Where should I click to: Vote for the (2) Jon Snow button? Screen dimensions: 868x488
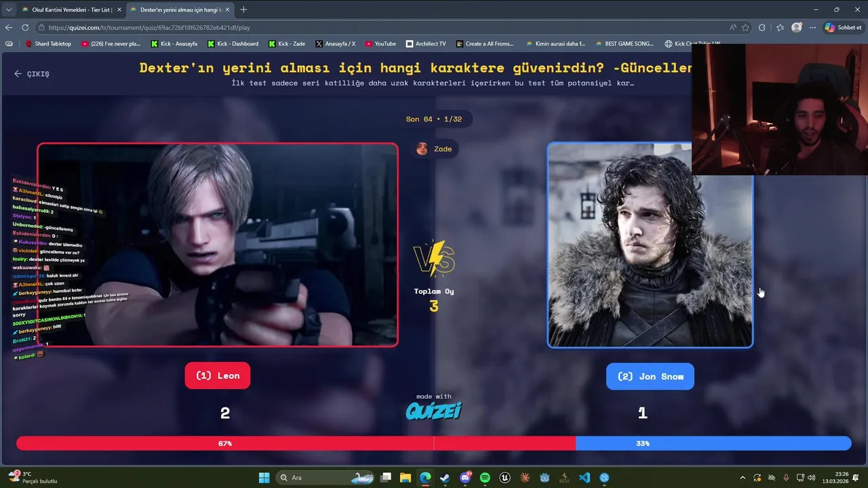click(x=650, y=376)
